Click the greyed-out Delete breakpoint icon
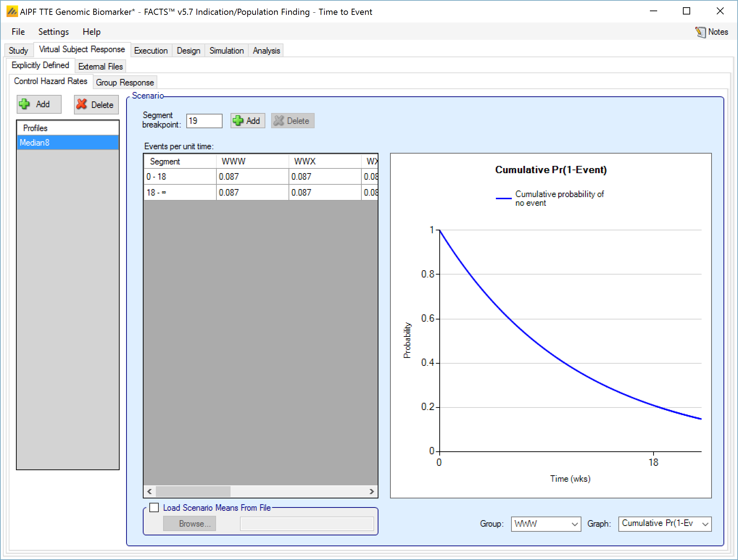Screen dimensions: 738x560 pyautogui.click(x=279, y=121)
